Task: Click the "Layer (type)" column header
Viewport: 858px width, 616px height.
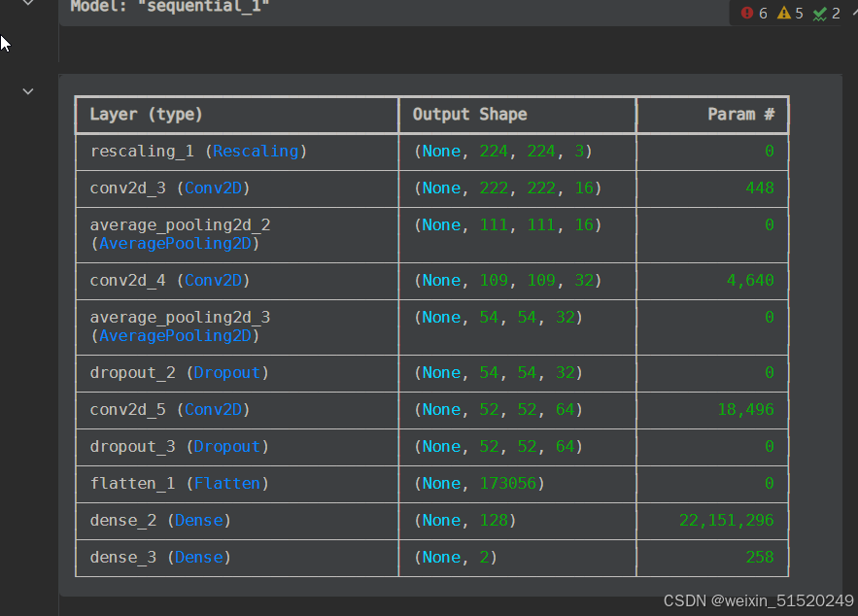Action: (x=146, y=115)
